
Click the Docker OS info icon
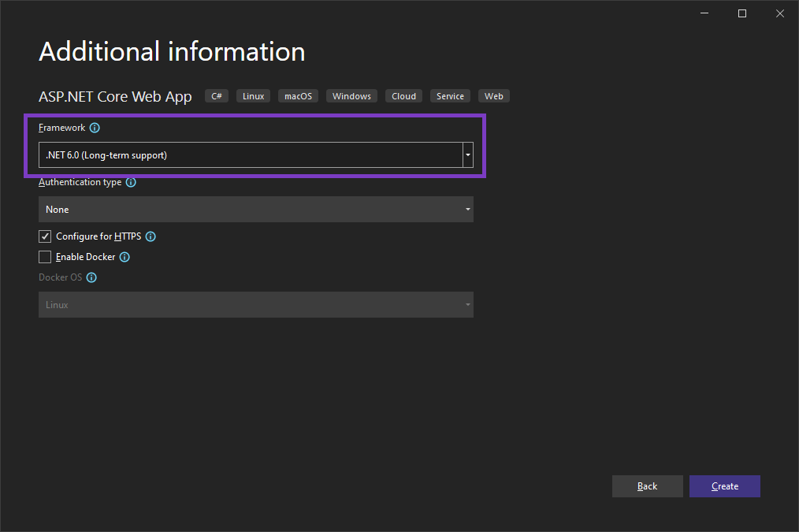(91, 277)
